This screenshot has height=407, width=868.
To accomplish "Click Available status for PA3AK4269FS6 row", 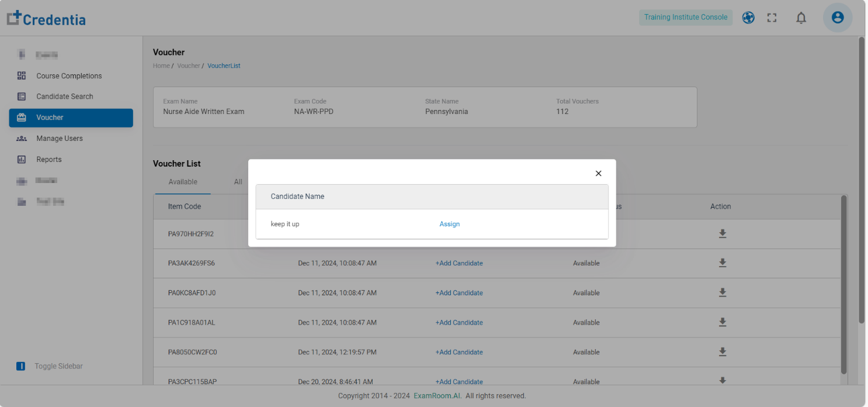I will pyautogui.click(x=586, y=263).
